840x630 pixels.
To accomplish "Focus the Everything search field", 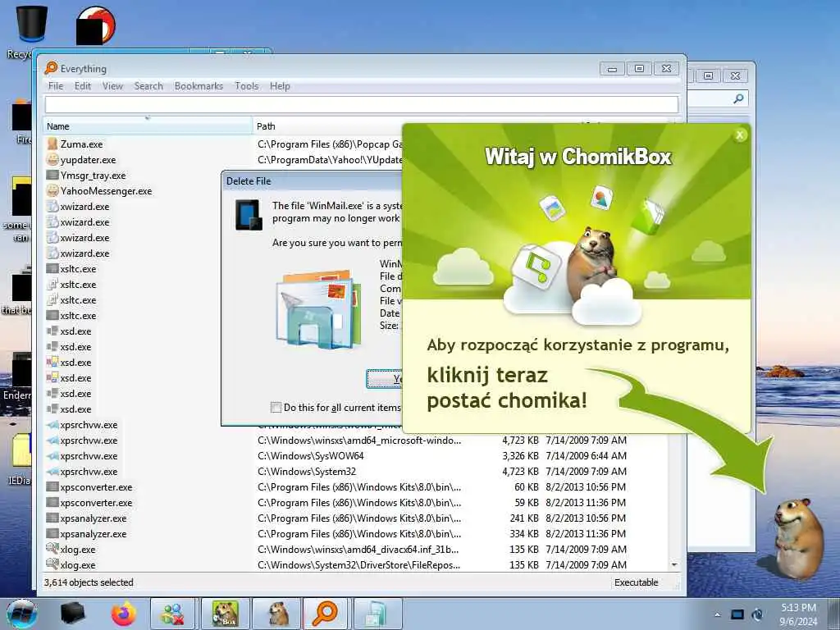I will click(362, 104).
